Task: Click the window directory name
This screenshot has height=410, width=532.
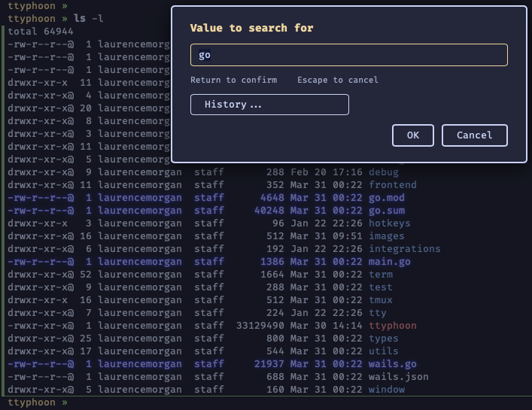Action: [387, 390]
